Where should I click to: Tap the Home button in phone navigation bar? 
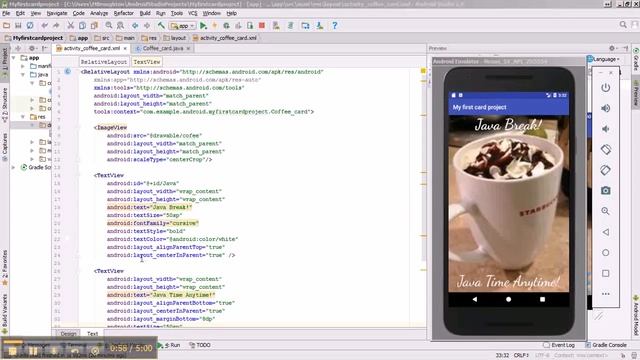coord(509,299)
